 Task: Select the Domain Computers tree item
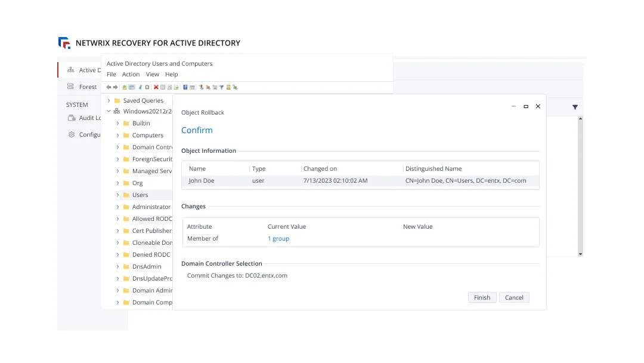[152, 302]
